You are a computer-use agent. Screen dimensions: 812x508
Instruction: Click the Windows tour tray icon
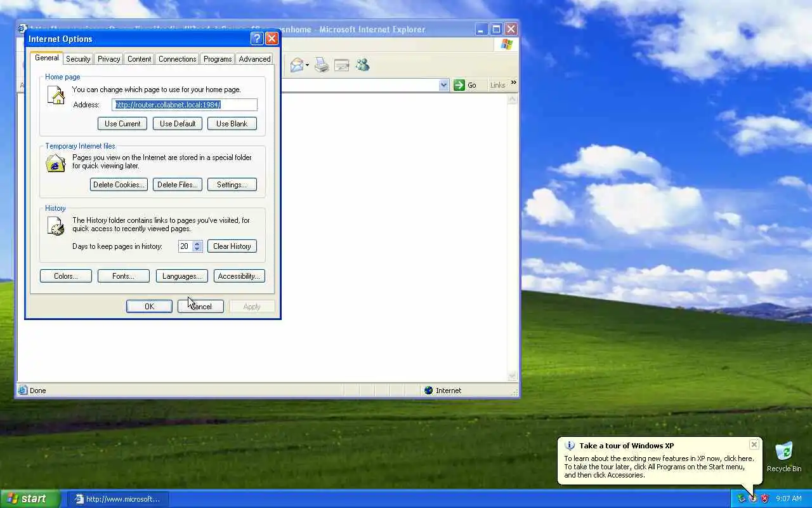(752, 499)
